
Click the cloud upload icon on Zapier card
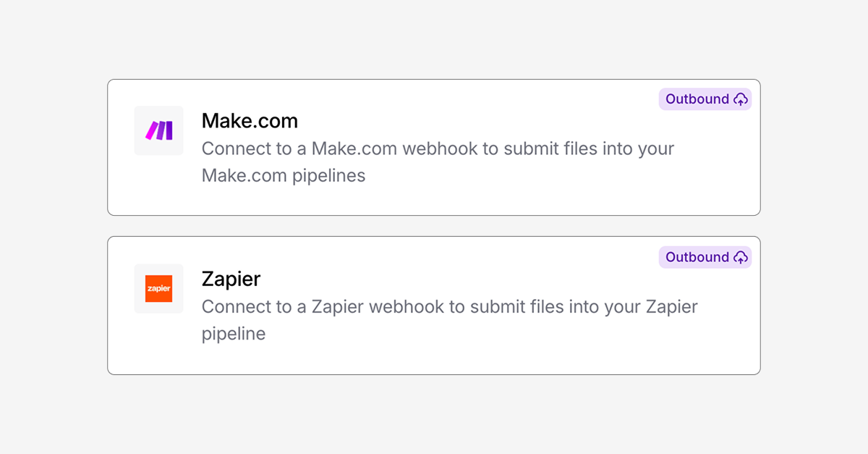click(740, 257)
